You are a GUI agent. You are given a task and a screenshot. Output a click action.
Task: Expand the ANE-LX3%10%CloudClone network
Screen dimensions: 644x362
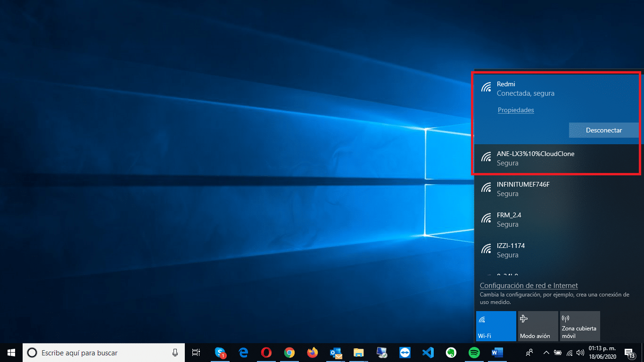click(556, 158)
